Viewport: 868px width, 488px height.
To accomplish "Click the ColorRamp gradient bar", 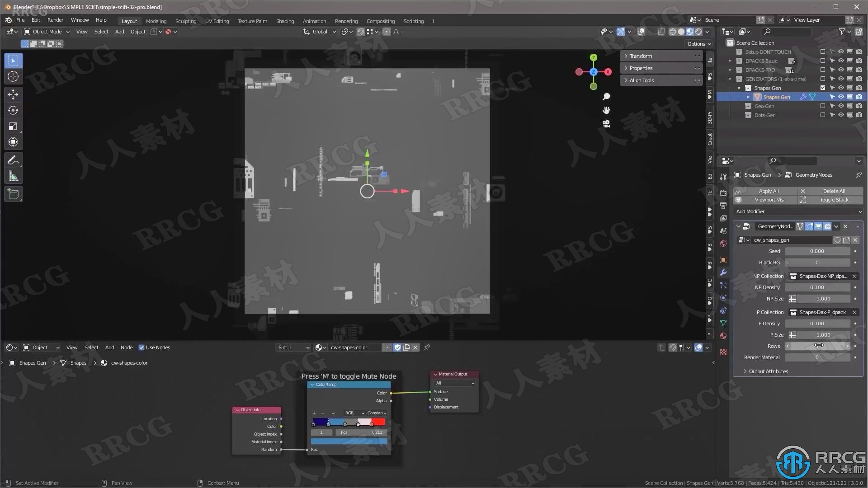I will (x=349, y=422).
